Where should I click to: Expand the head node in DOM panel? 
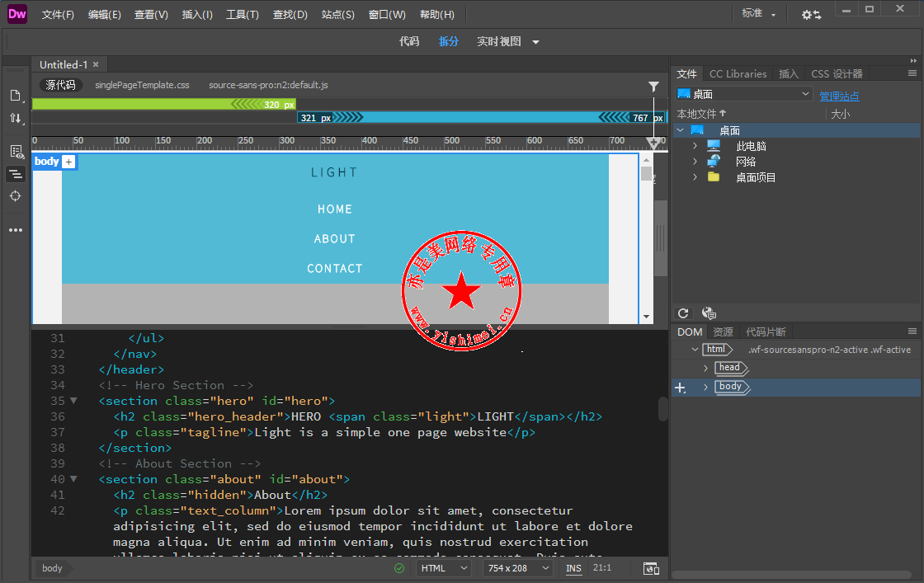point(705,368)
